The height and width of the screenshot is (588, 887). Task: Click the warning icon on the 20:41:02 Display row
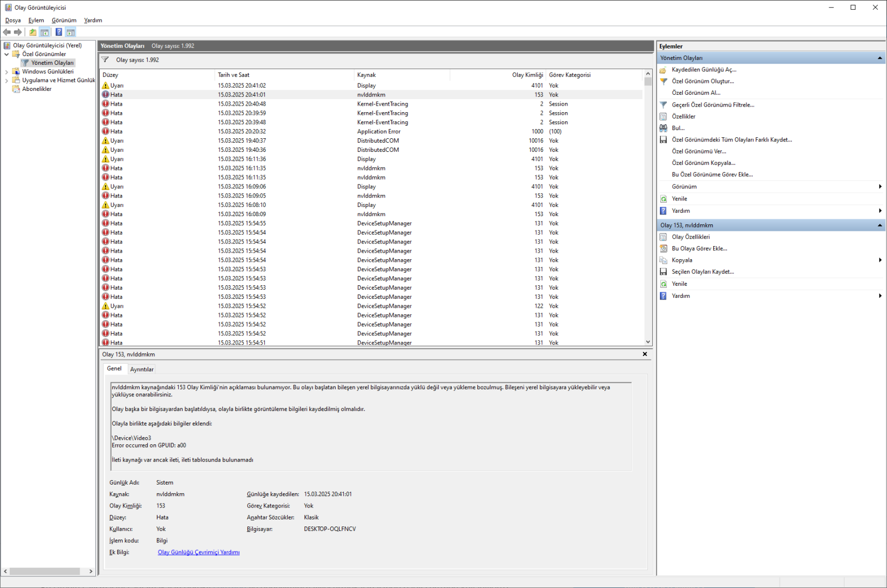[x=106, y=85]
